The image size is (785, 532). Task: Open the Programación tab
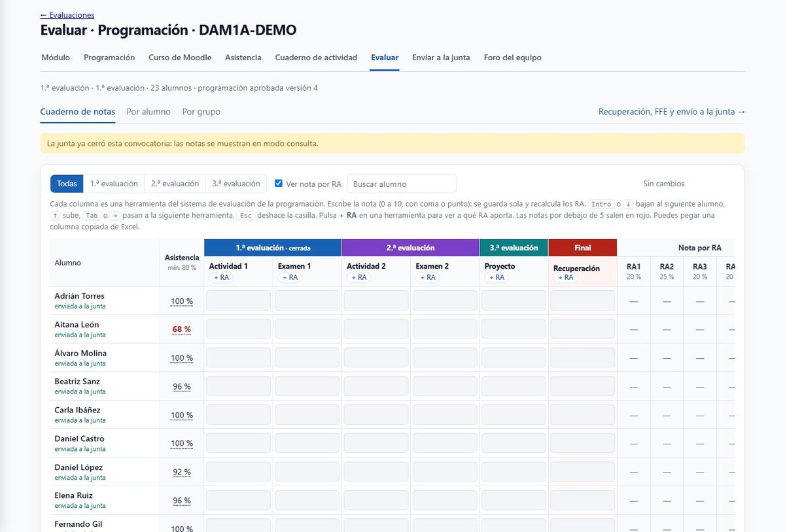[x=109, y=58]
